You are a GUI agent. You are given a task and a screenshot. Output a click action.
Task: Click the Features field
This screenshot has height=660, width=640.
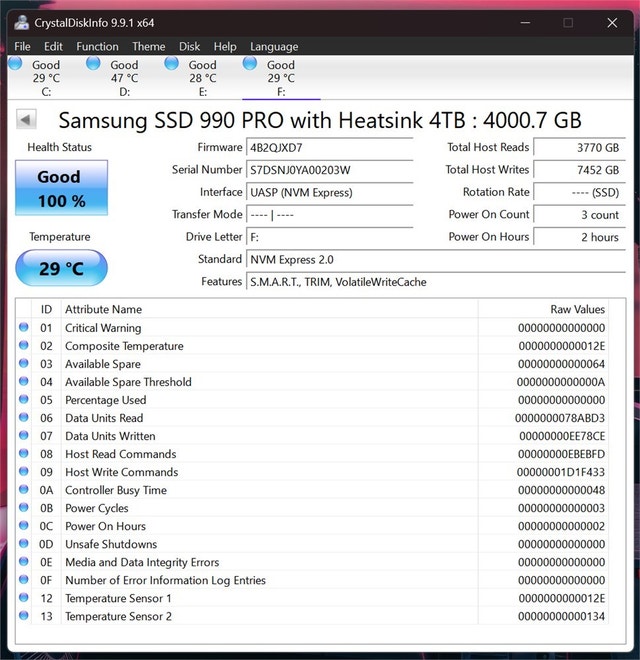436,282
